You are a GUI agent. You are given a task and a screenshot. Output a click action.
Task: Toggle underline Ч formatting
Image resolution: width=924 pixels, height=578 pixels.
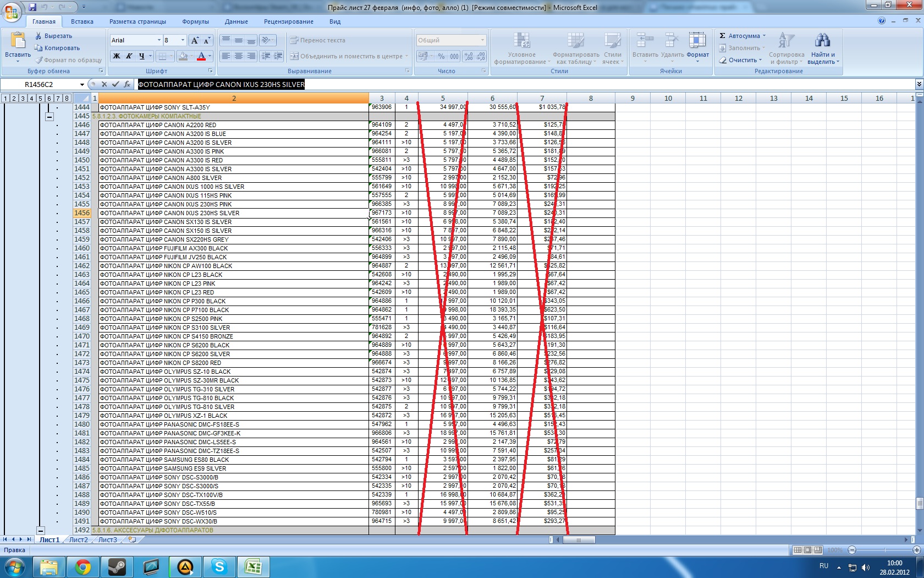pyautogui.click(x=142, y=56)
